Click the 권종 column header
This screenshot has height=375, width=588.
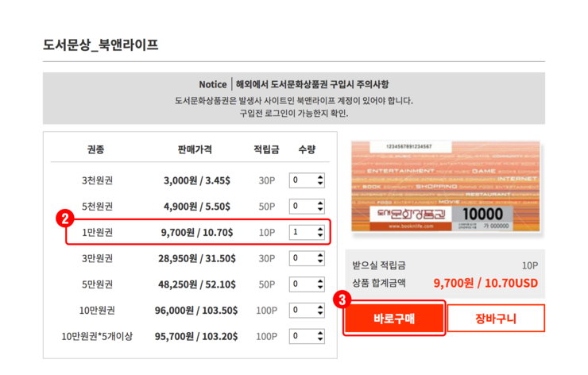tap(95, 149)
